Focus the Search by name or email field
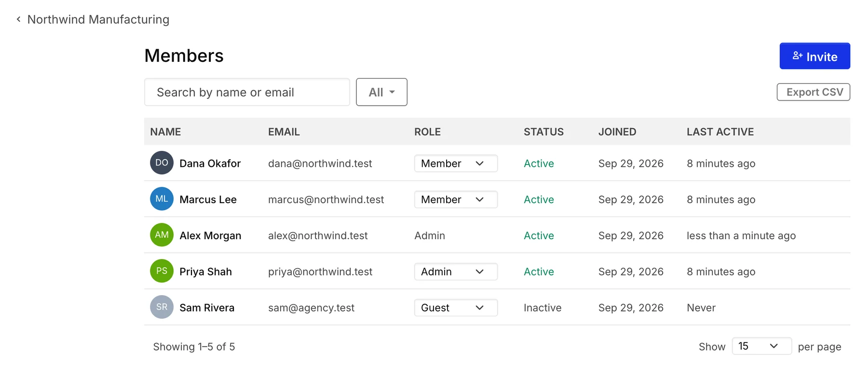The width and height of the screenshot is (868, 368). (247, 92)
